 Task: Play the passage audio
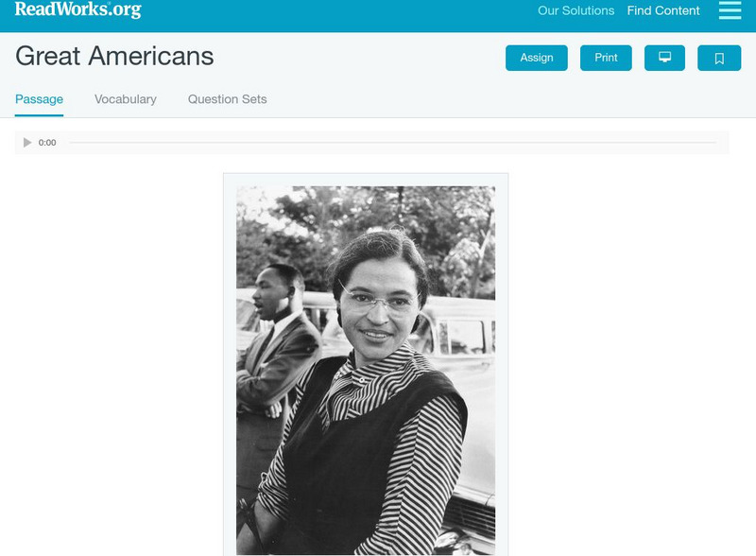pyautogui.click(x=27, y=143)
